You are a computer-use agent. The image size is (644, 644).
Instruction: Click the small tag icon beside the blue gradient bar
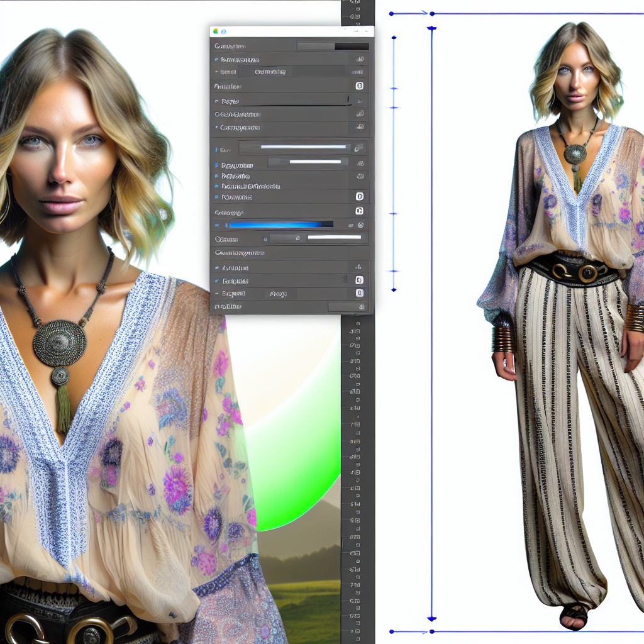pyautogui.click(x=351, y=225)
